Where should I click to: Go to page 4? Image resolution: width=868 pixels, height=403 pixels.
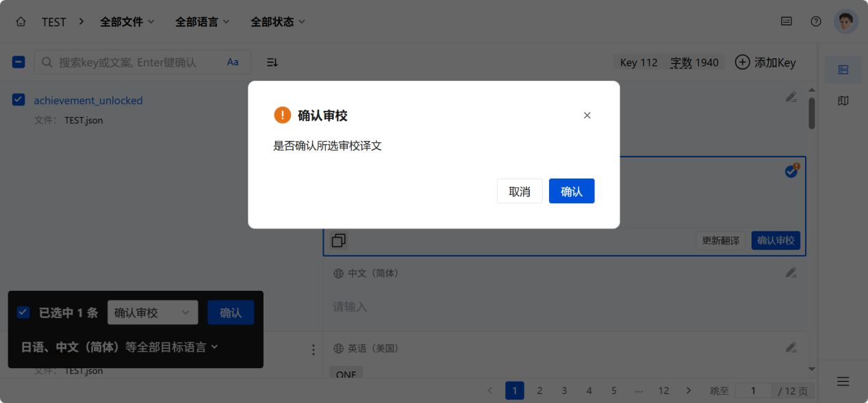(589, 391)
